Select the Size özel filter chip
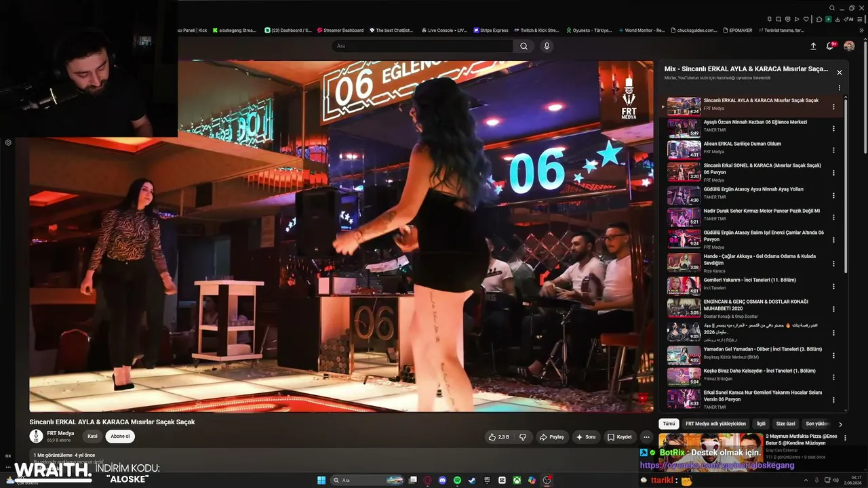The width and height of the screenshot is (868, 488). (x=785, y=424)
